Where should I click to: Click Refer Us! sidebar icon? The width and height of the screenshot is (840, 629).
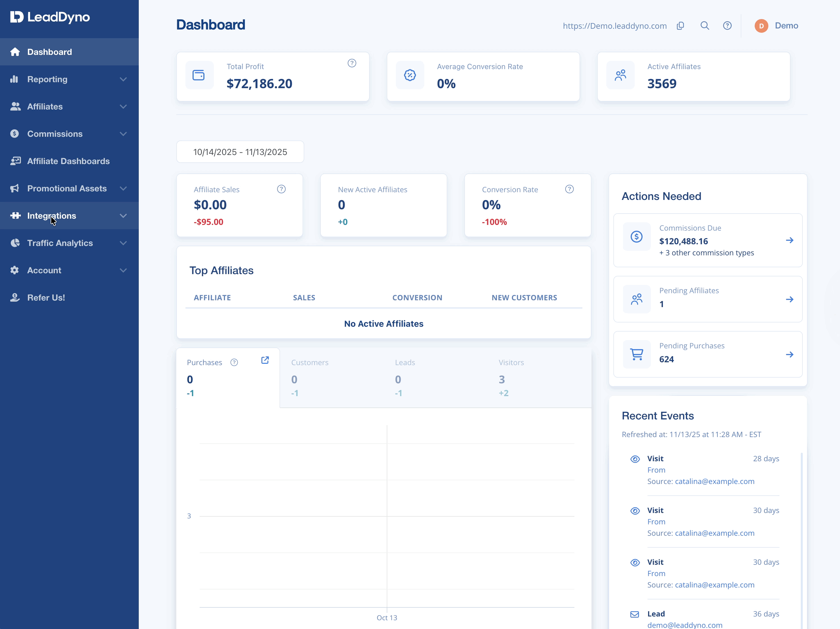coord(15,297)
